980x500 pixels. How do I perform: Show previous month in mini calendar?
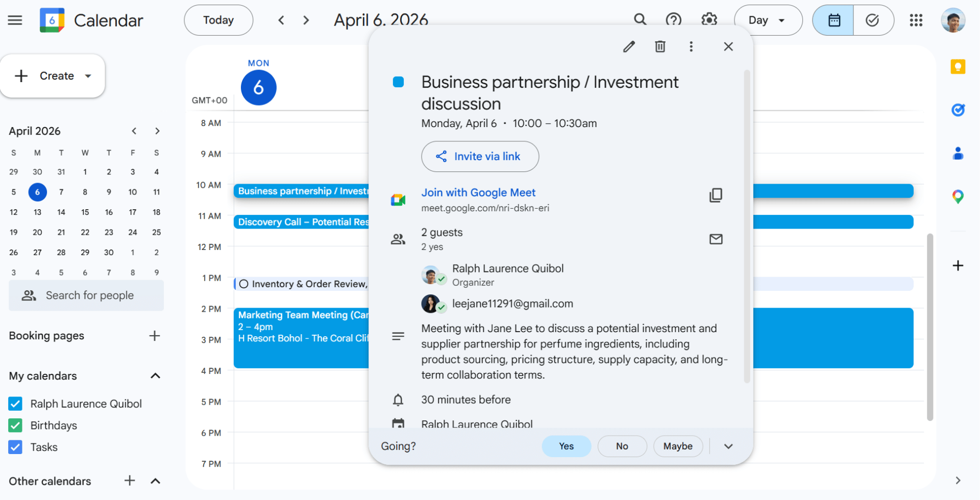click(134, 131)
